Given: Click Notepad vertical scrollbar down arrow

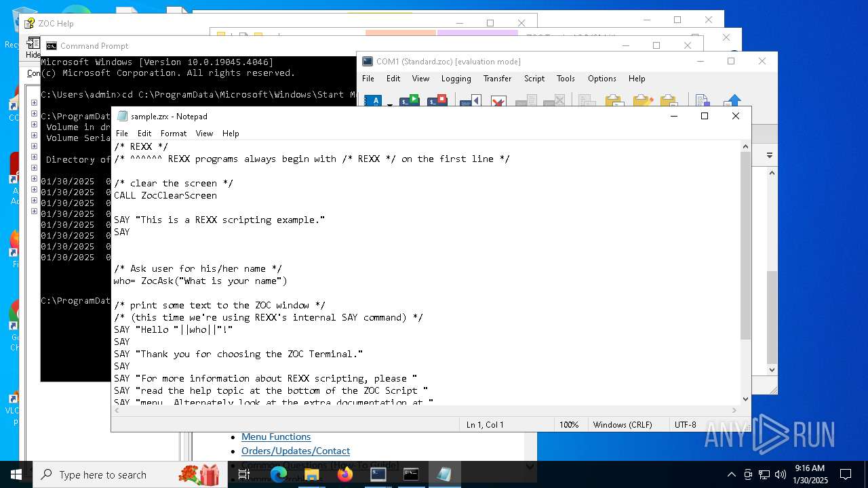Looking at the screenshot, I should point(745,399).
